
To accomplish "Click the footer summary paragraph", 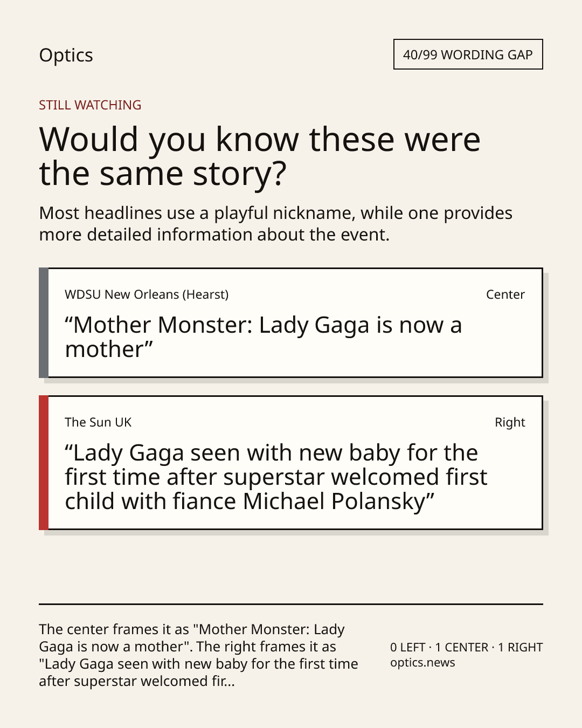I will click(x=198, y=655).
